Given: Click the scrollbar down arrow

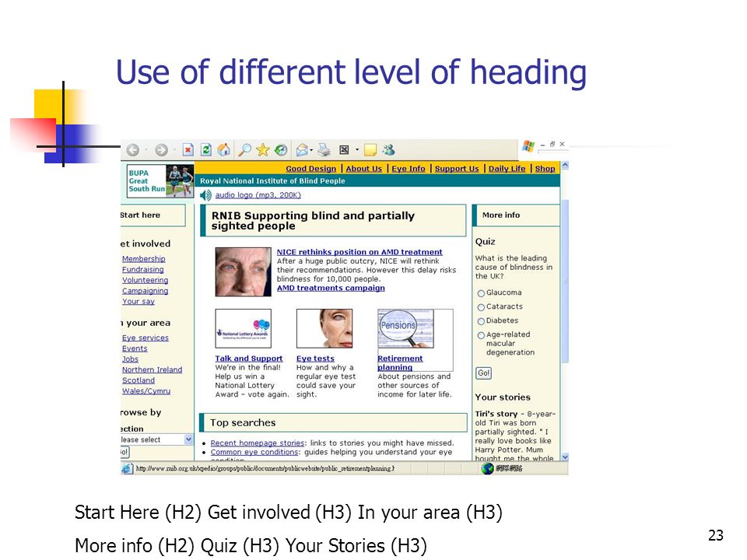Looking at the screenshot, I should pyautogui.click(x=565, y=457).
